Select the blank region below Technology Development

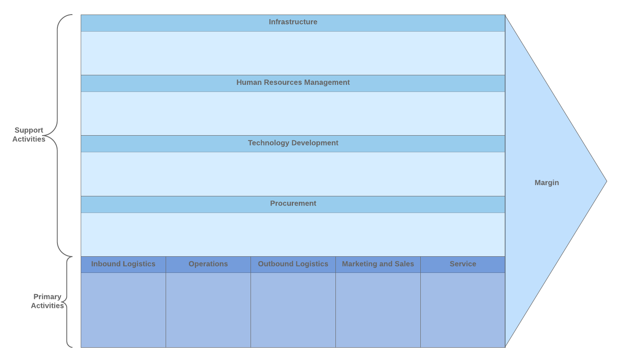coord(293,174)
